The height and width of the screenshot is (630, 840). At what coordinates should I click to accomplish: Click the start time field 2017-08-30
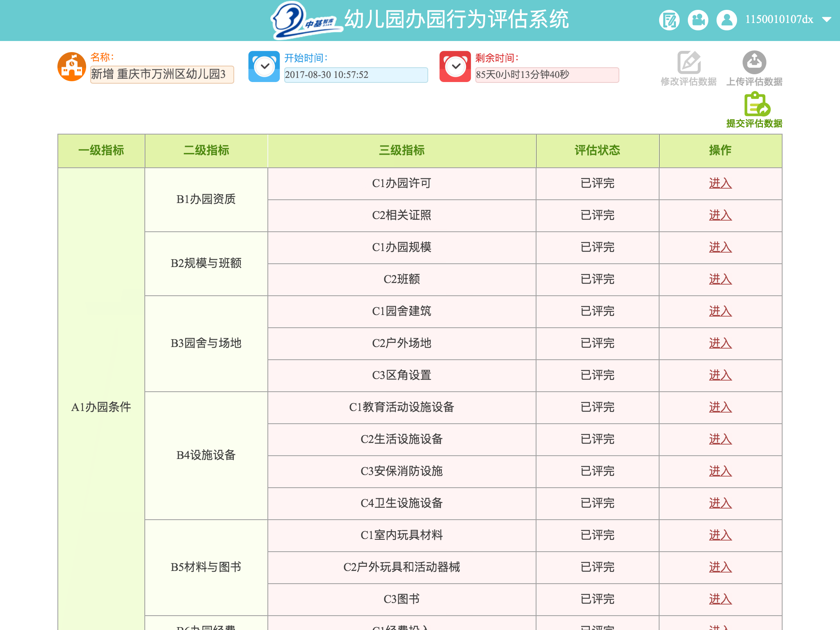[356, 75]
